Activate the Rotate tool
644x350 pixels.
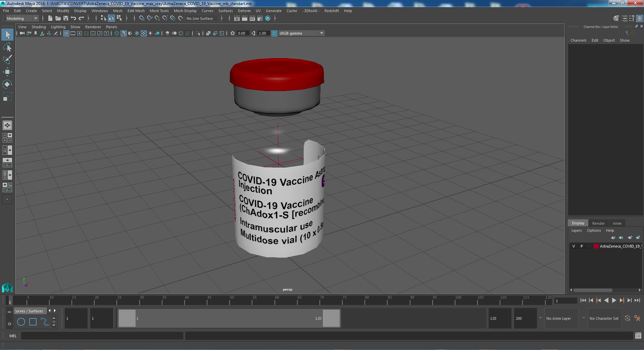[x=7, y=84]
